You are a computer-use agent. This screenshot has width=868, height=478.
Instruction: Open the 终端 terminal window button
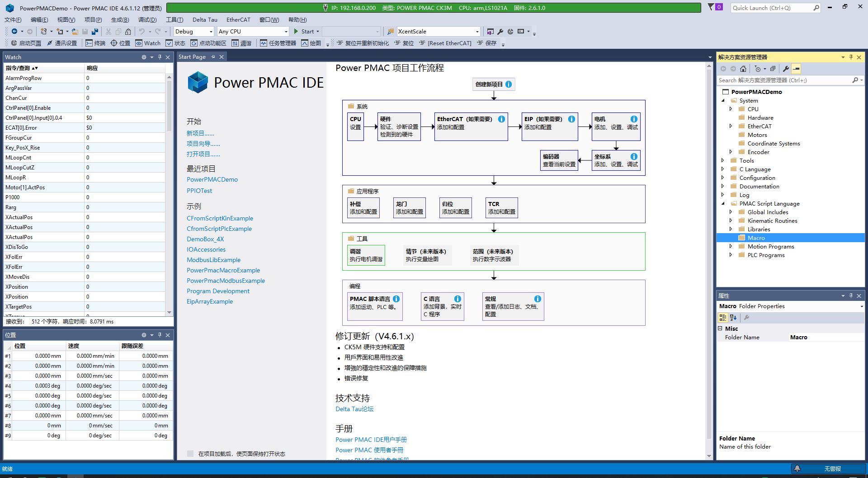click(95, 43)
